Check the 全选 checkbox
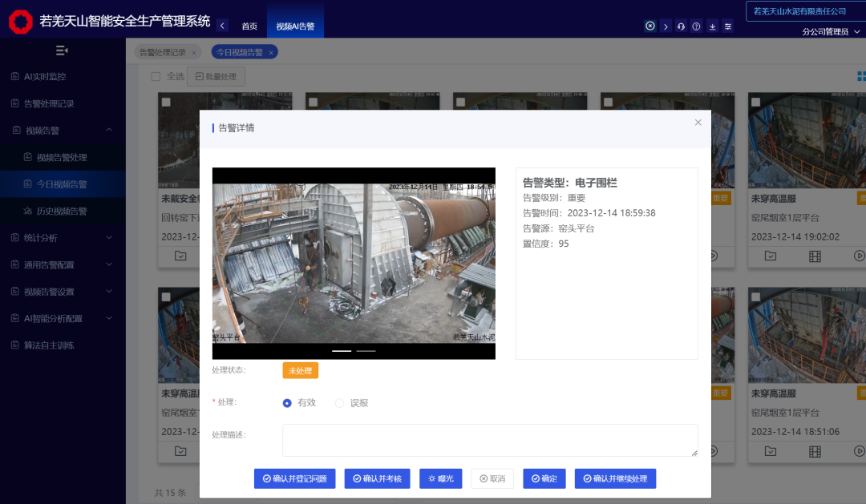 pos(156,77)
